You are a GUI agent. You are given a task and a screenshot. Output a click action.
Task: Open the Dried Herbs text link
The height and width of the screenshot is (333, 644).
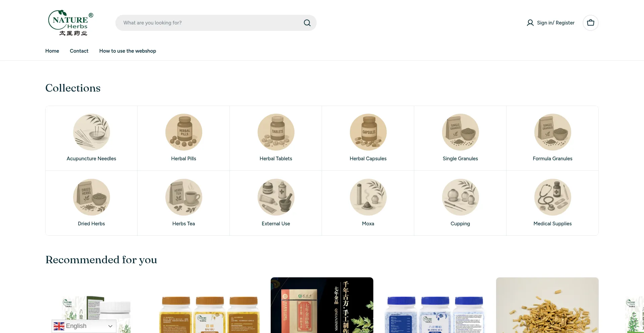[91, 224]
